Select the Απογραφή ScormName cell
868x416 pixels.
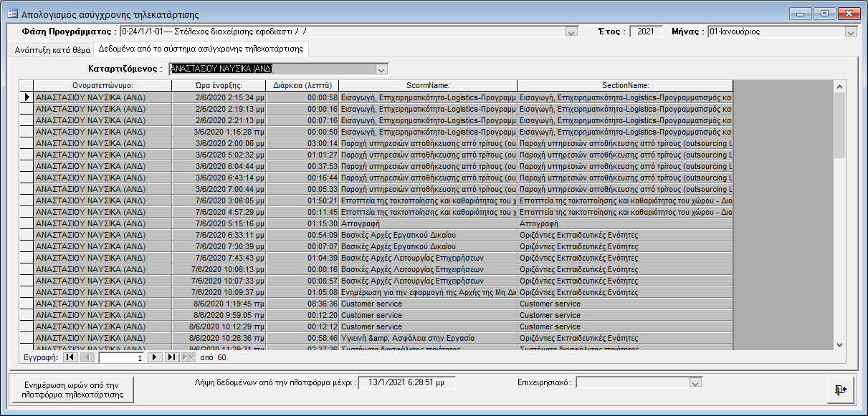[428, 223]
